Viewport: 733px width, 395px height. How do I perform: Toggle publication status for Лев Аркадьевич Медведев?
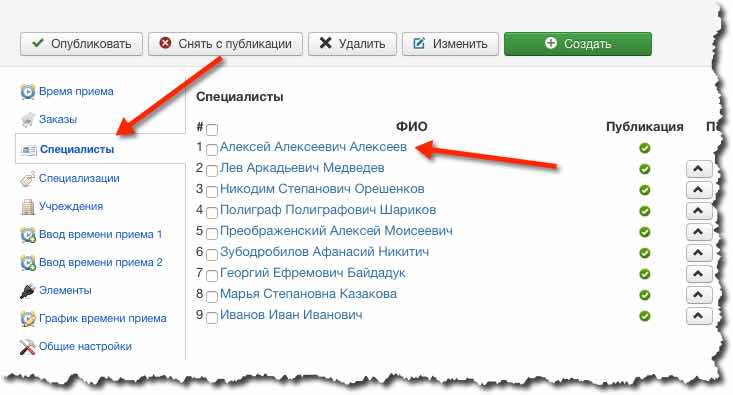[645, 169]
